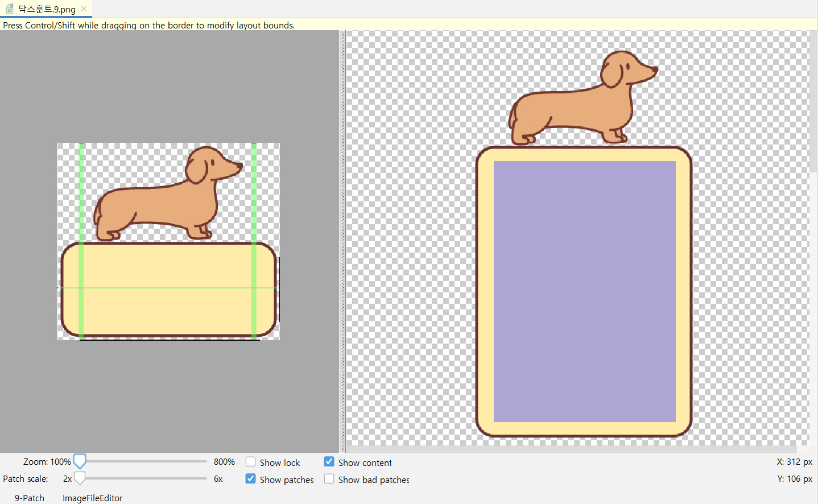The height and width of the screenshot is (504, 818).
Task: Click the horizontal green patch line
Action: (168, 288)
